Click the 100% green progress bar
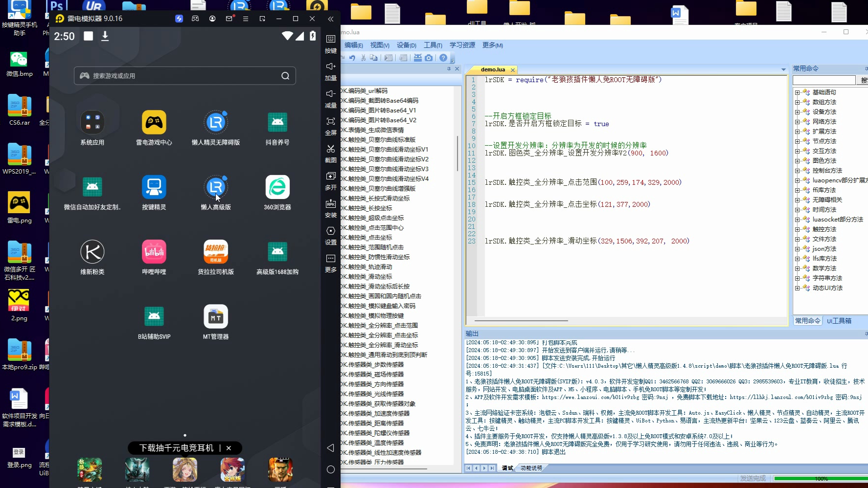This screenshot has width=868, height=488. coord(821,479)
